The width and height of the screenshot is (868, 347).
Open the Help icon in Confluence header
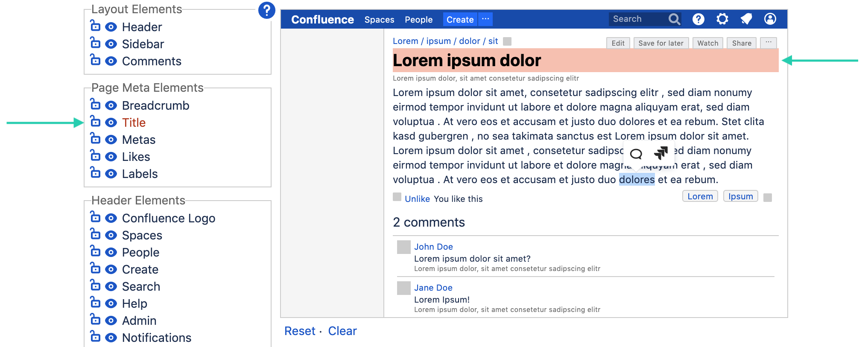(x=698, y=19)
